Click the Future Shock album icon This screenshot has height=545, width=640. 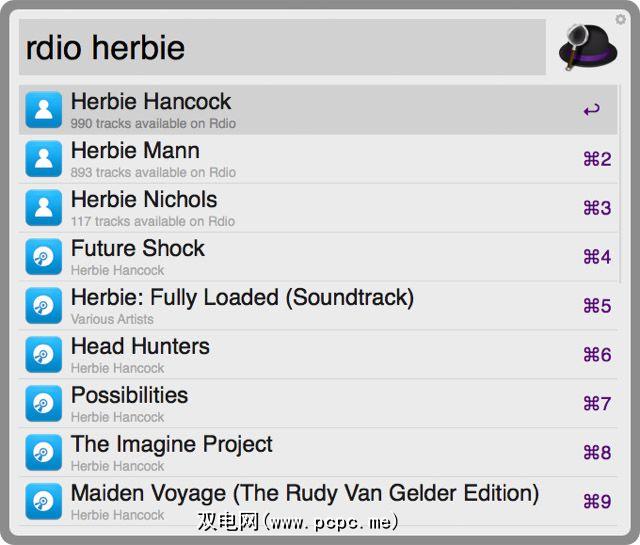(43, 256)
